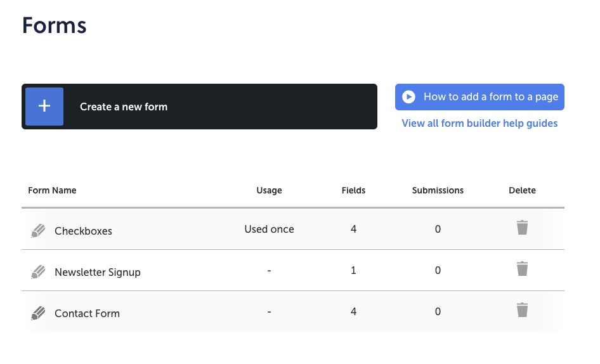This screenshot has width=600, height=364.
Task: Open the Newsletter Signup form name
Action: (x=98, y=273)
